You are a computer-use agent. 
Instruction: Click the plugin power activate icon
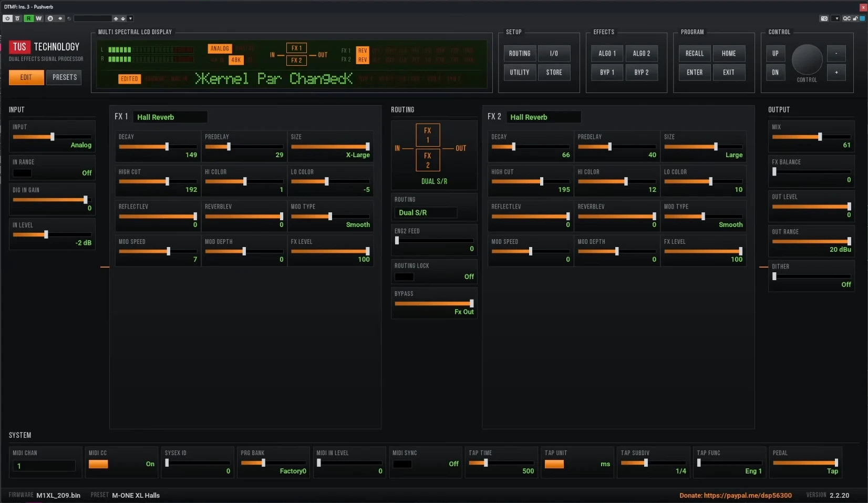pyautogui.click(x=7, y=18)
